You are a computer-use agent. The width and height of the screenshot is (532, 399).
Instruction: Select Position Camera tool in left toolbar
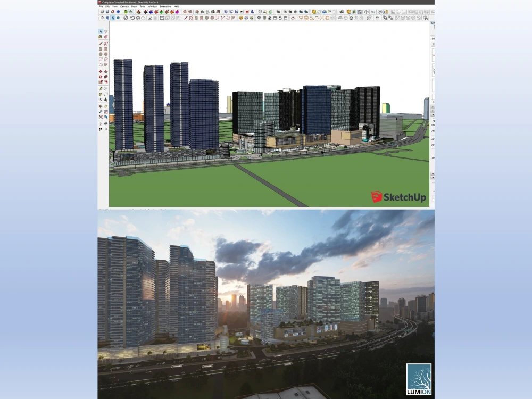click(101, 123)
